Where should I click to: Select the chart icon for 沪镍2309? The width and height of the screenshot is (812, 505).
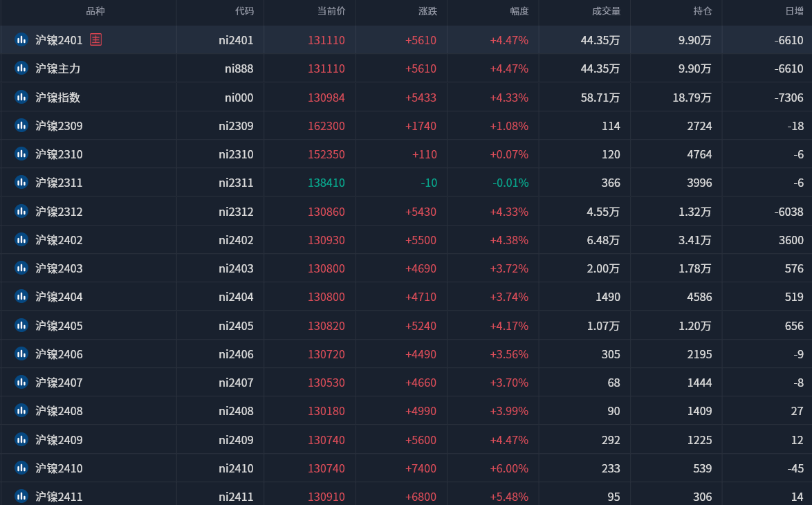click(21, 126)
